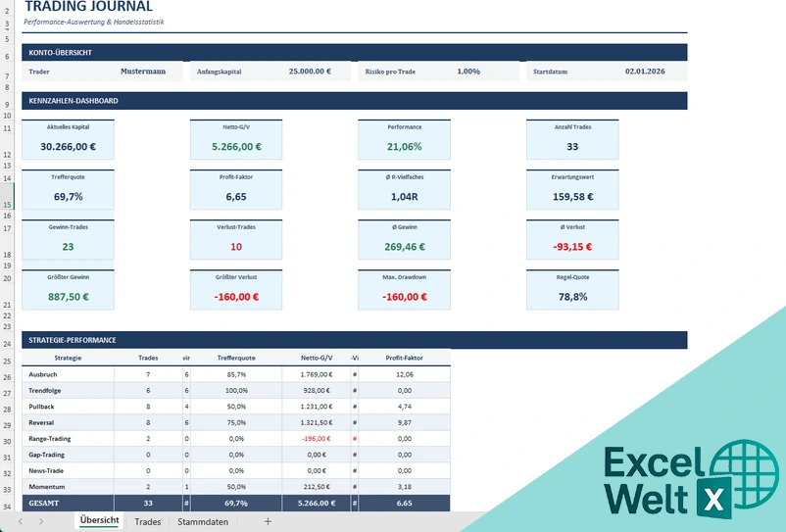The width and height of the screenshot is (786, 532).
Task: Click the Pullback profit factor 4,74
Action: (x=404, y=407)
